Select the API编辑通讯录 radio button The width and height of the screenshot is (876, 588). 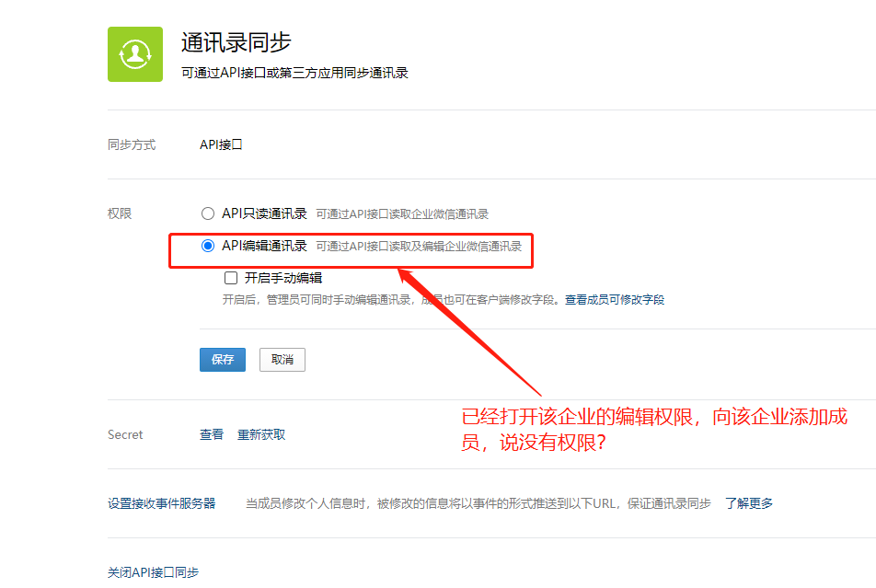pyautogui.click(x=208, y=246)
